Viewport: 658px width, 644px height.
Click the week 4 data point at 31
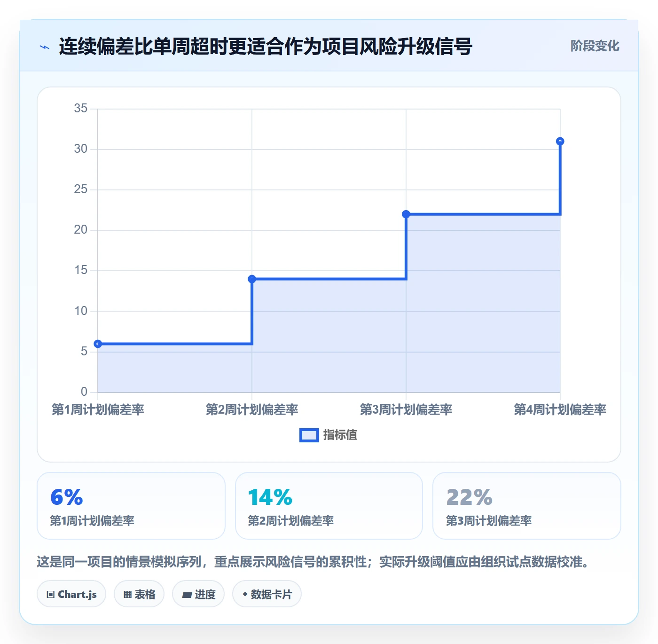pos(560,141)
